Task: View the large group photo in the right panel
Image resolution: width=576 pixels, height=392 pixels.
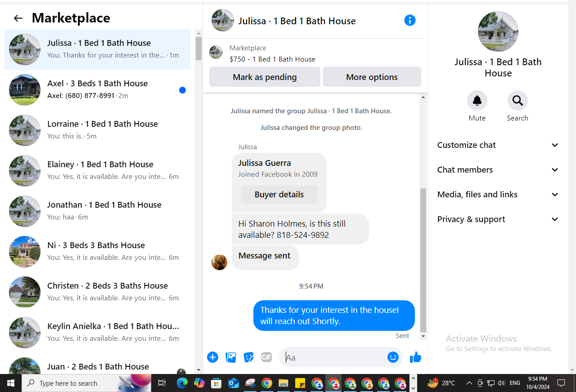Action: click(x=498, y=31)
